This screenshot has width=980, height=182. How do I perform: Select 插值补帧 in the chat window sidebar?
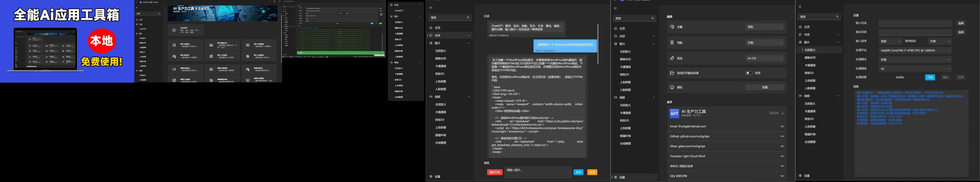coord(441,135)
